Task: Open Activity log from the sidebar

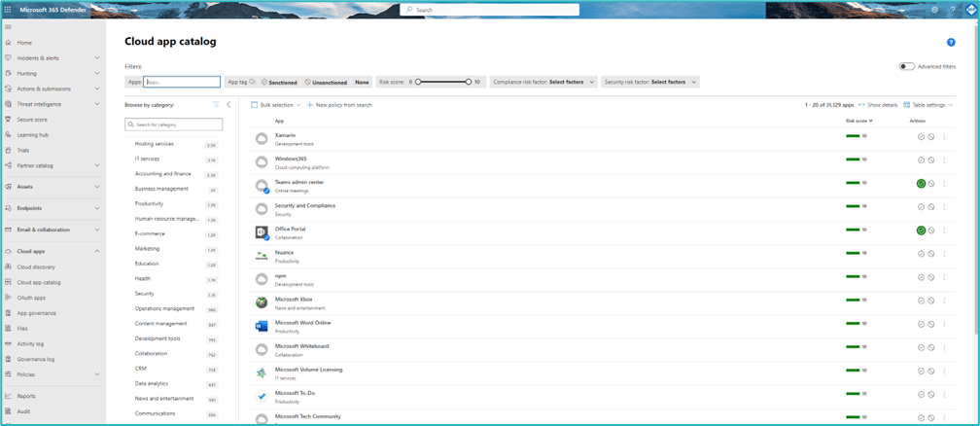Action: pyautogui.click(x=30, y=343)
